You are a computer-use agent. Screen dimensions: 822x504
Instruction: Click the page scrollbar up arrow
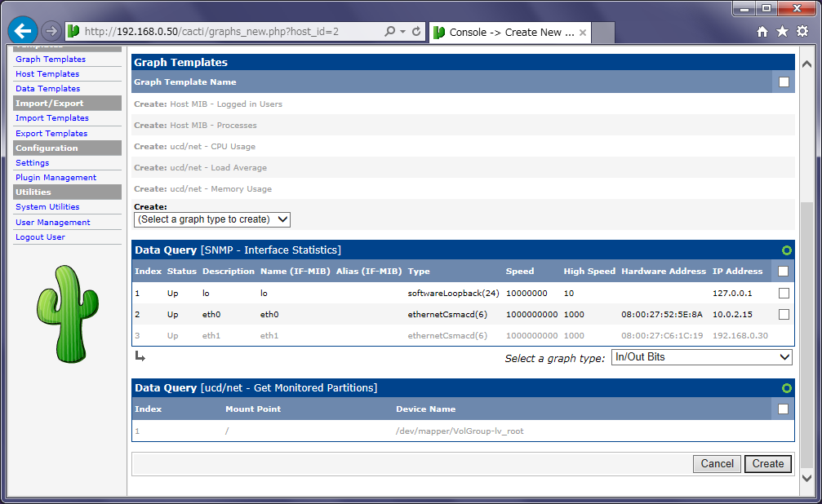(x=806, y=64)
